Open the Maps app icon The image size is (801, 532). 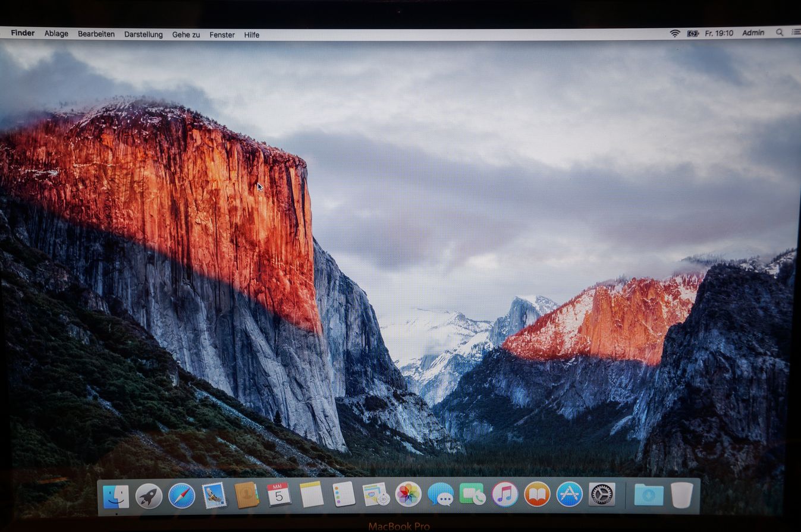click(x=376, y=494)
